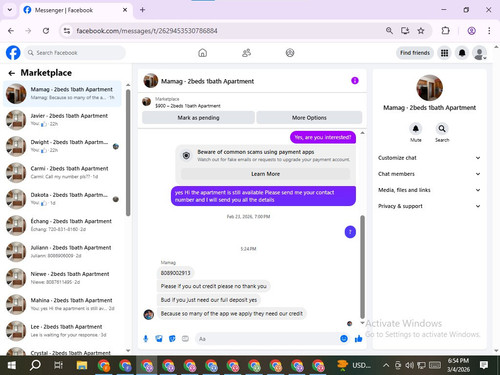The image size is (500, 375).
Task: Open the Friends icon in top navigation
Action: [x=246, y=53]
